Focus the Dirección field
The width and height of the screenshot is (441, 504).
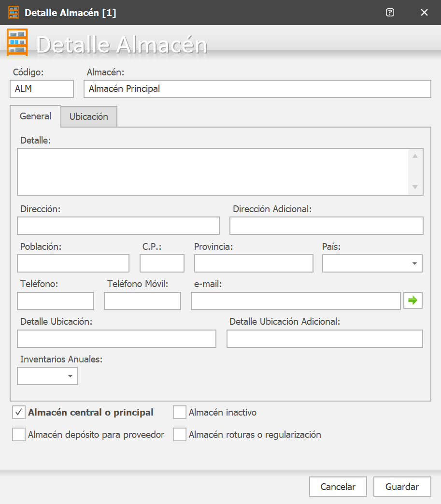coord(118,226)
